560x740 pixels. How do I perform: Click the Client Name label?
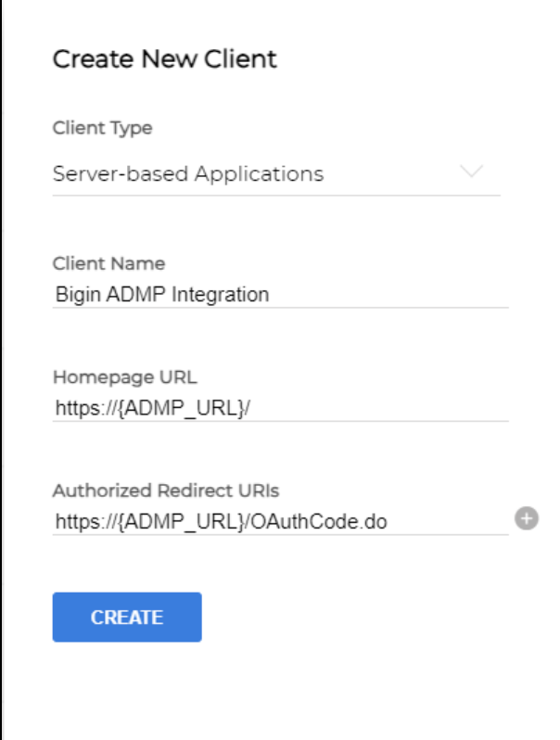108,264
